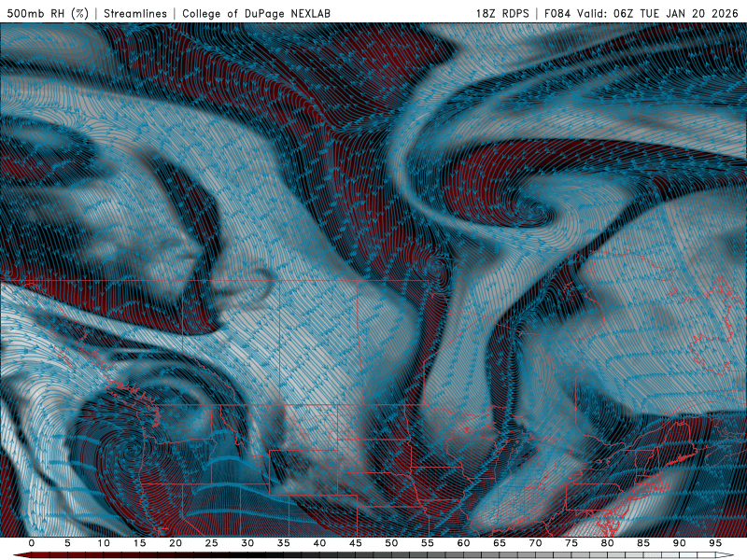
Task: Click the '06Z TUE JAN 20 2026' valid time
Action: coord(675,13)
